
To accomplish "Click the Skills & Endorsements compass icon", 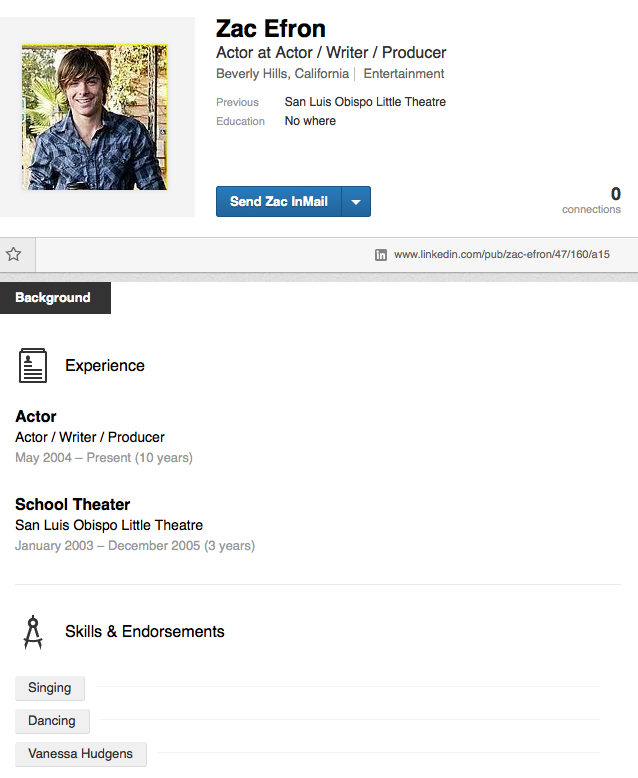I will [33, 632].
